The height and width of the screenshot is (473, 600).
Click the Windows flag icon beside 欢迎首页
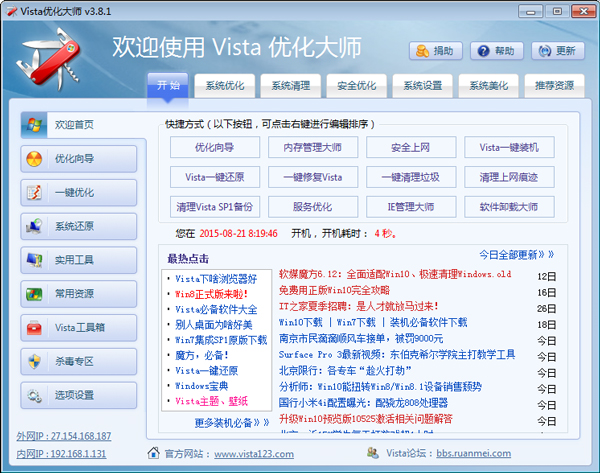(x=34, y=124)
